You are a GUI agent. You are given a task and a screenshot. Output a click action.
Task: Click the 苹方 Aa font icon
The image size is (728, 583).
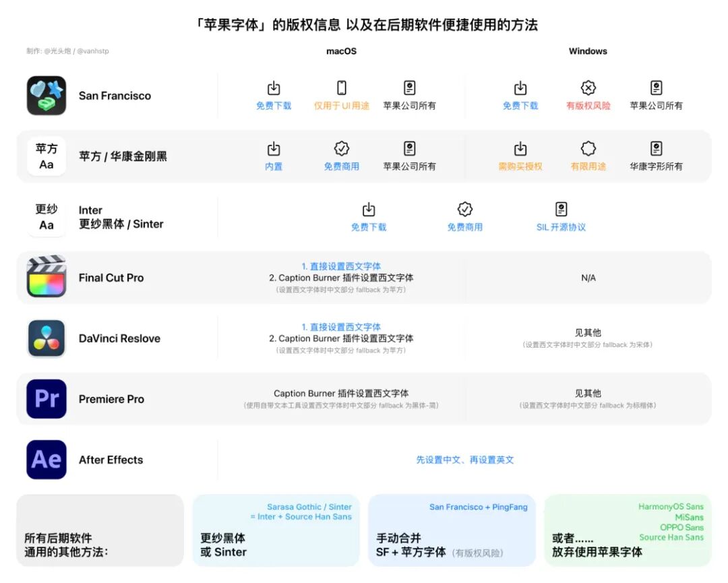tap(47, 156)
